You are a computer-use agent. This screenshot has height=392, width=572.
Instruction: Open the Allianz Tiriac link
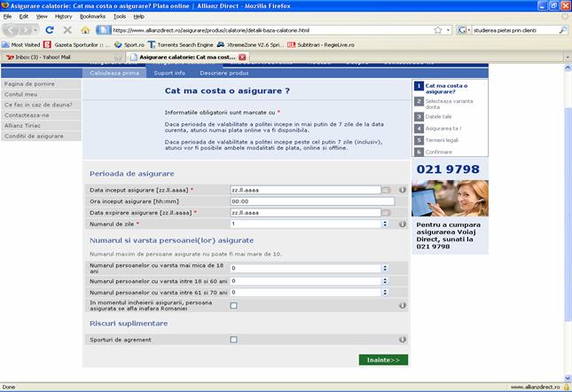[41, 125]
